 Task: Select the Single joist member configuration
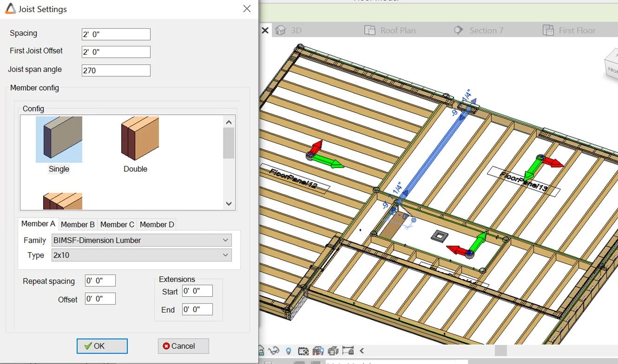point(59,139)
